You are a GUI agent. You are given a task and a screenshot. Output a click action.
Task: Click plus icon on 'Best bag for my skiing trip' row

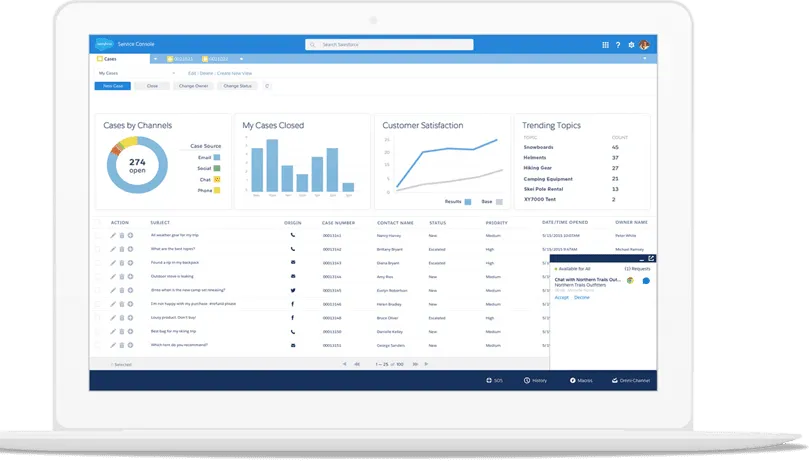(130, 331)
